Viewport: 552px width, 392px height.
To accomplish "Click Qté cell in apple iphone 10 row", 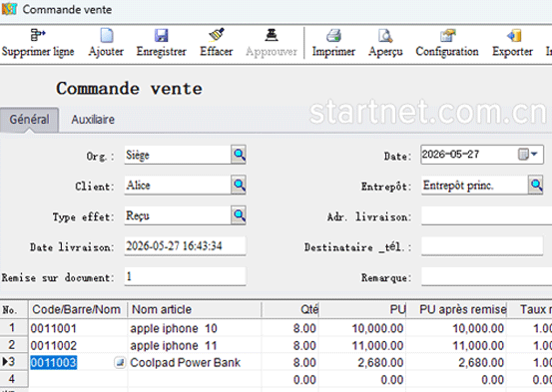I will [290, 328].
